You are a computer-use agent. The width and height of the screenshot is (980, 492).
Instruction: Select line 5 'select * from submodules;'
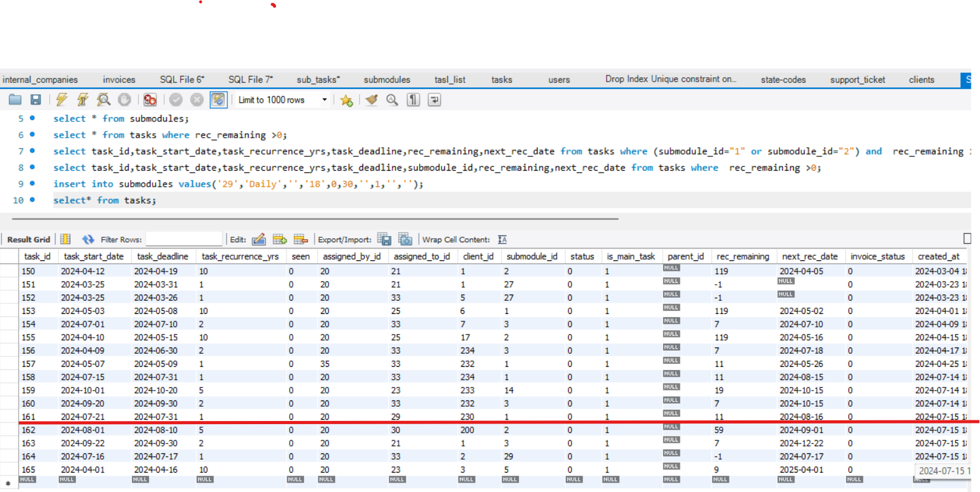[x=121, y=118]
